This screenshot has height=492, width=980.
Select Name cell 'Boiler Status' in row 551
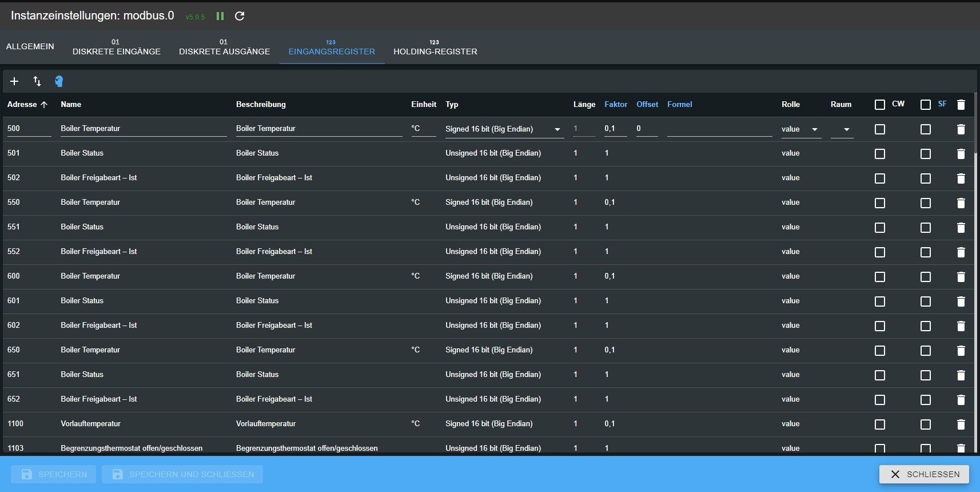click(82, 227)
